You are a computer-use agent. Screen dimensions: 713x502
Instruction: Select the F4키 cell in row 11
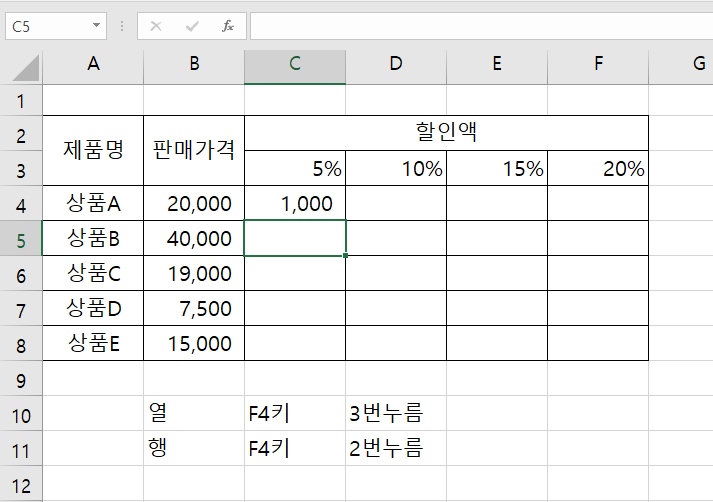(295, 448)
